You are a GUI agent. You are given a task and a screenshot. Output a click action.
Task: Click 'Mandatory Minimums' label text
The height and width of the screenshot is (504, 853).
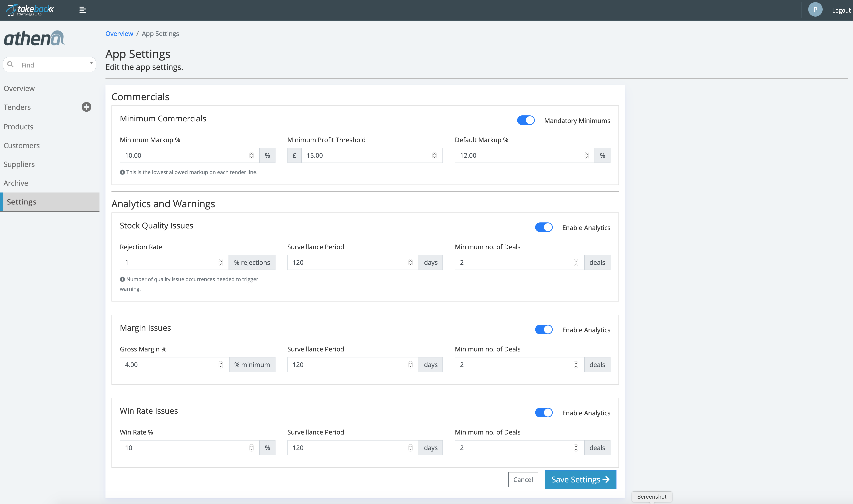point(577,121)
